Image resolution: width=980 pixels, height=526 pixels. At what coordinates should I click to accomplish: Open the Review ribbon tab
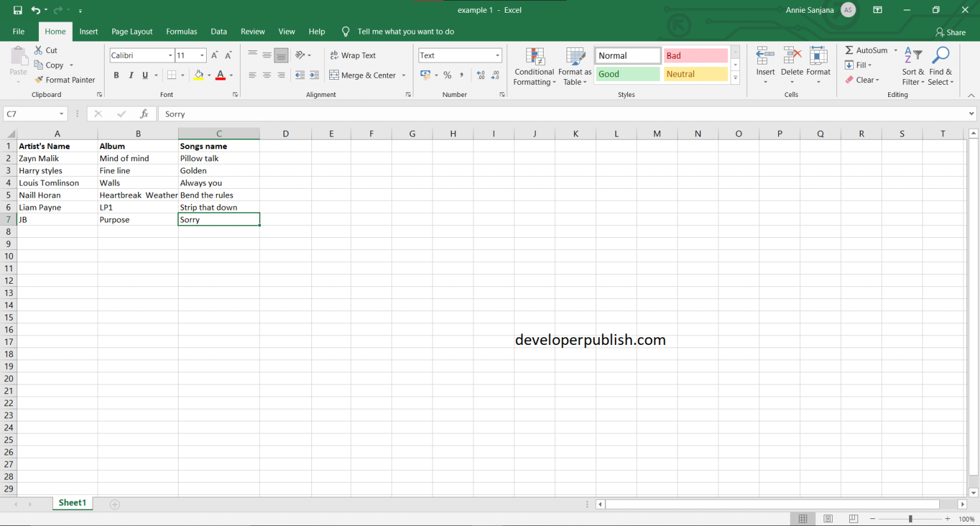253,31
